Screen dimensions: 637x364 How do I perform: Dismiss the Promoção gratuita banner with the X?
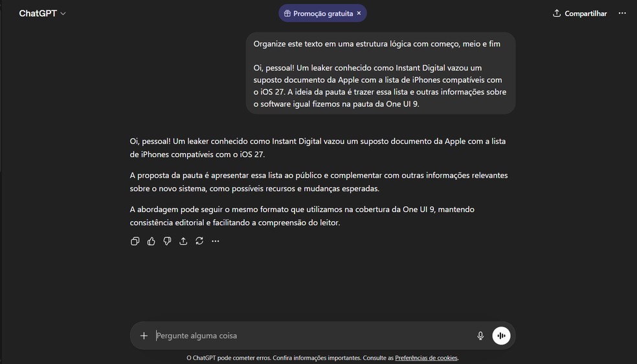(x=359, y=13)
